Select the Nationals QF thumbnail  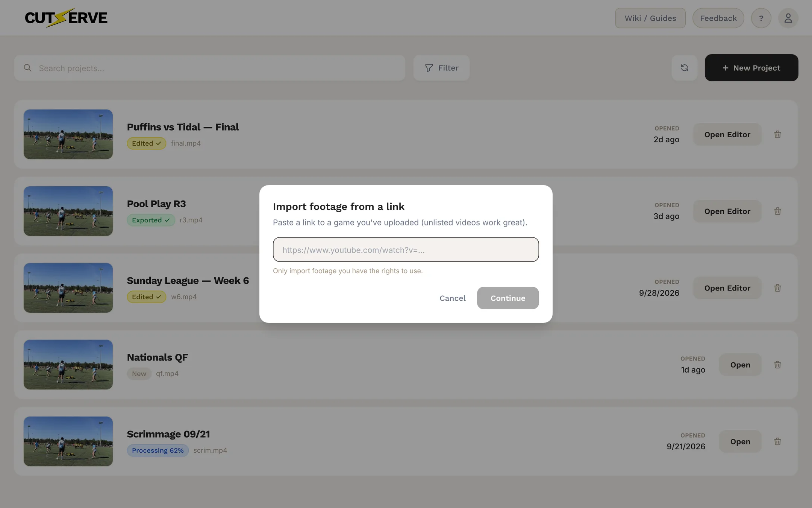click(x=68, y=365)
